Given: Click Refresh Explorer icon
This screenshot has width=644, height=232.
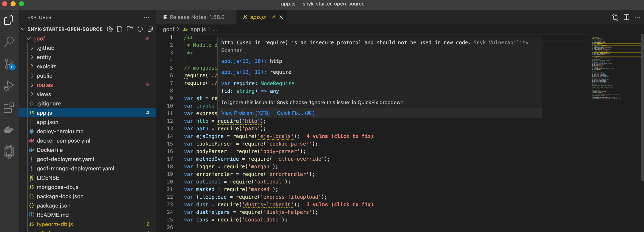Looking at the screenshot, I should [140, 29].
